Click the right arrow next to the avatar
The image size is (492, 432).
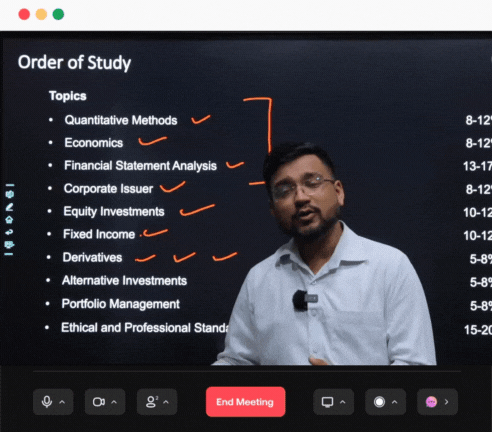click(x=446, y=402)
